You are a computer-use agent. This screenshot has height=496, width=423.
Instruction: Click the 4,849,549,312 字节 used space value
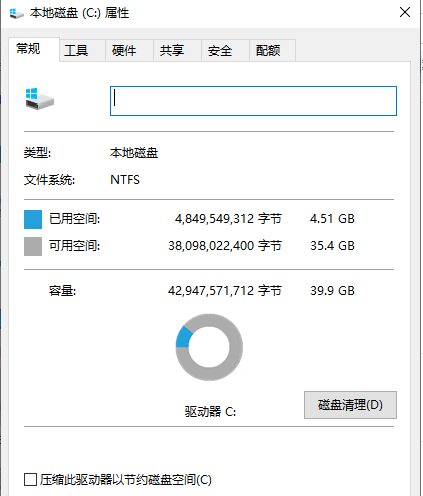tap(228, 219)
